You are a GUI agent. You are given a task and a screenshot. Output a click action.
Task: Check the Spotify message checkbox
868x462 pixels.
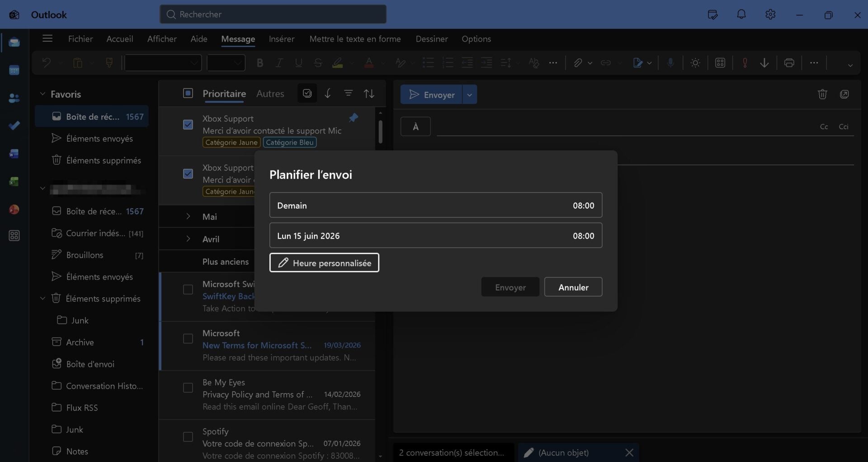coord(188,437)
